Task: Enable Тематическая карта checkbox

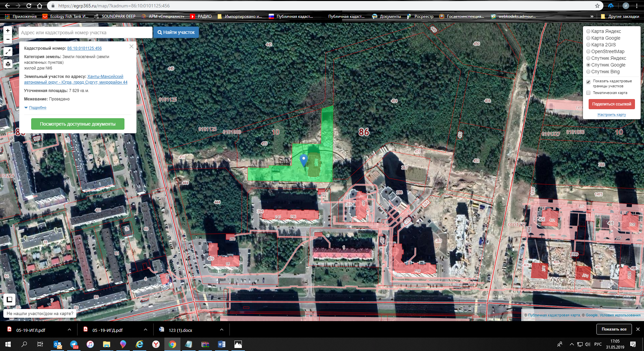Action: [588, 93]
